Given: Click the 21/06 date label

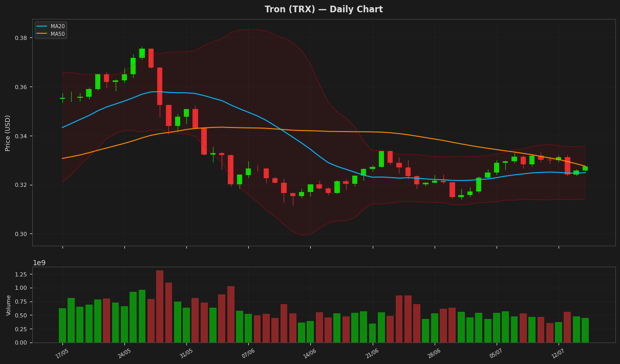Looking at the screenshot, I should point(372,354).
